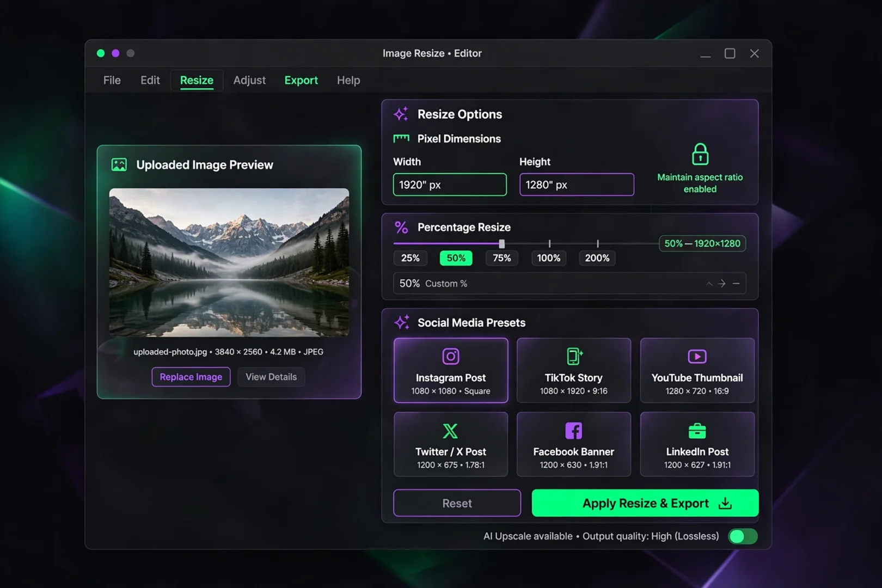Viewport: 882px width, 588px height.
Task: Click the mountain lake preview thumbnail
Action: 229,262
